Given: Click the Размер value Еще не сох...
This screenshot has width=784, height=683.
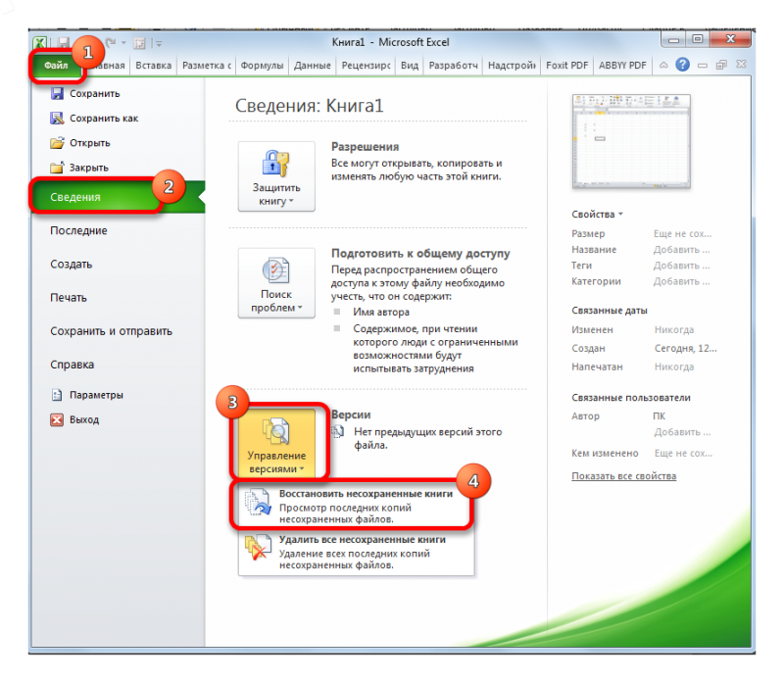Looking at the screenshot, I should 682,233.
